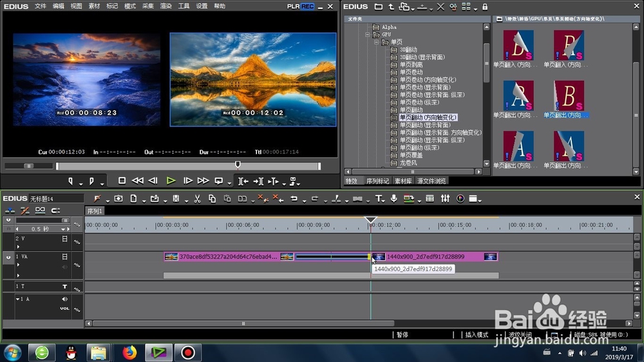644x362 pixels.
Task: Toggle the ripple mode icon in the timeline
Action: pos(24,211)
